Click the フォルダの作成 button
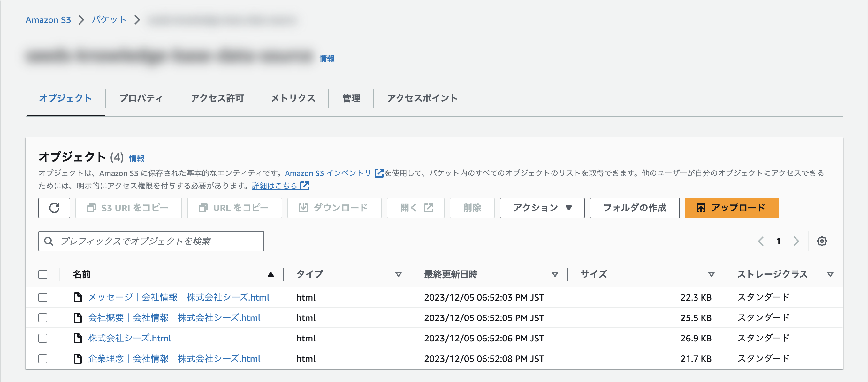Image resolution: width=868 pixels, height=382 pixels. (634, 208)
